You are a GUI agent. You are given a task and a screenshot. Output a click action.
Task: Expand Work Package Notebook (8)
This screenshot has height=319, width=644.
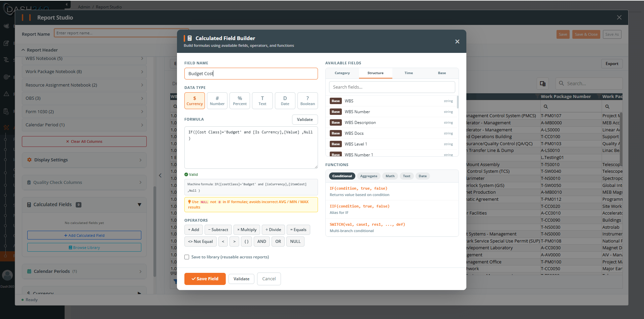click(x=84, y=72)
